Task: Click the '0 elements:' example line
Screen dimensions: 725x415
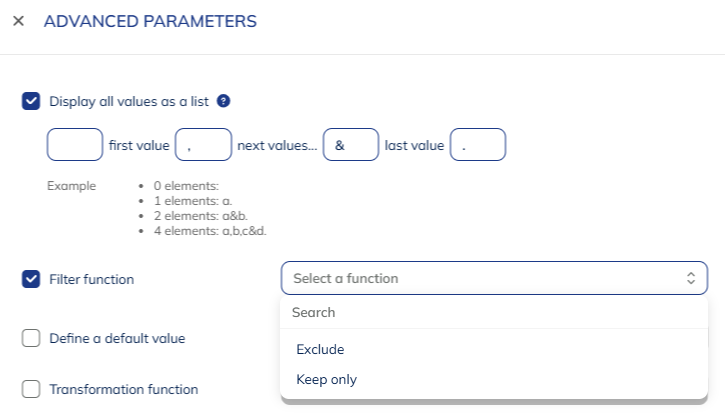Action: tap(186, 186)
